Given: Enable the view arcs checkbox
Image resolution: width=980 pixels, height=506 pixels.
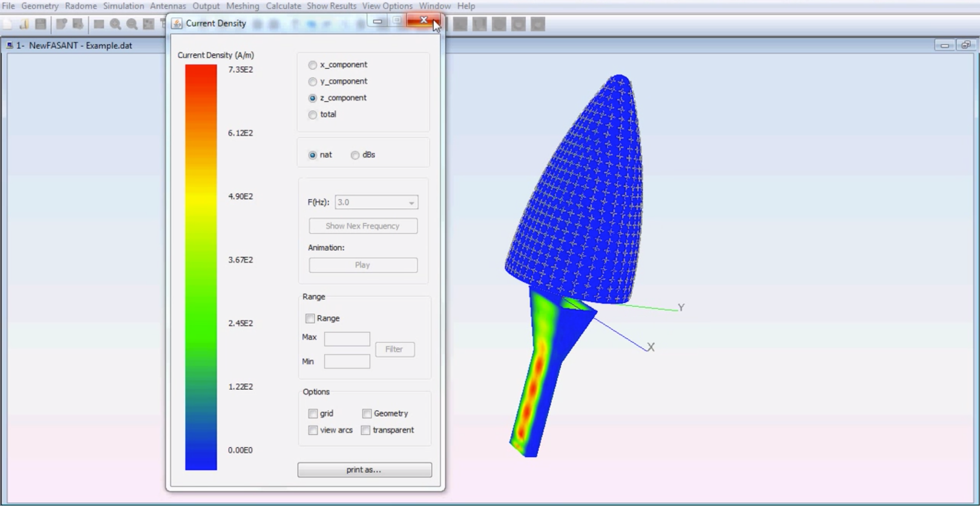Looking at the screenshot, I should pos(313,430).
